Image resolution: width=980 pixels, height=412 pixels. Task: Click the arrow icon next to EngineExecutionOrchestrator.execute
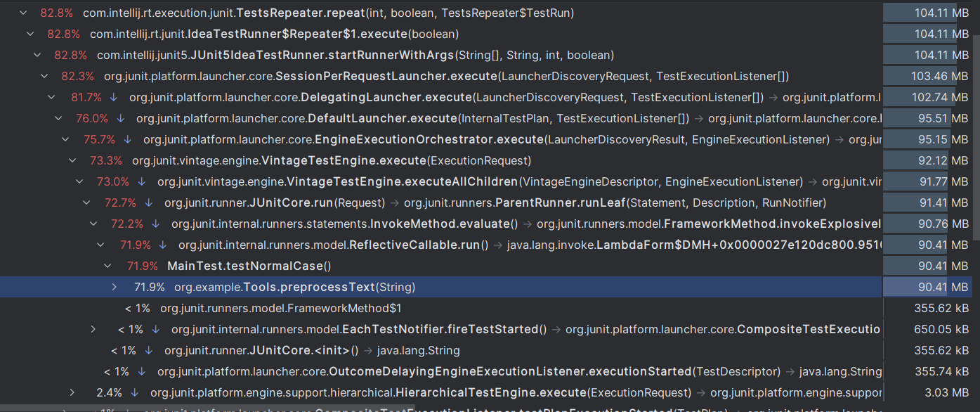coord(127,139)
